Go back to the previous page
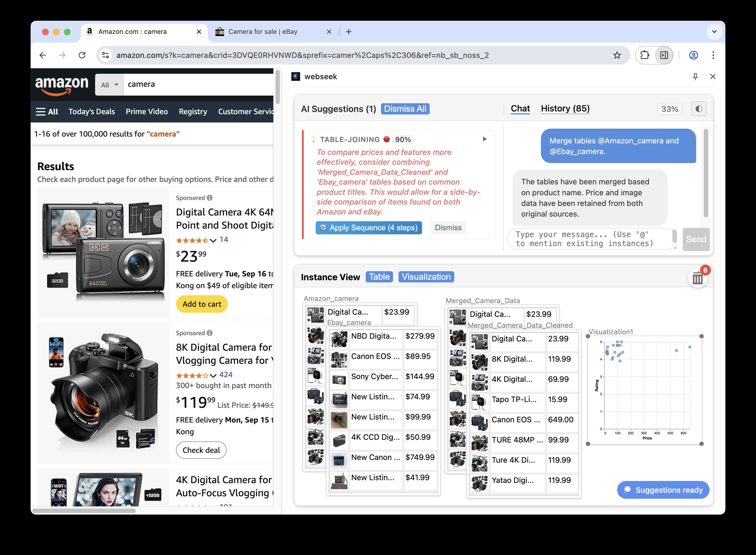Viewport: 756px width, 555px height. [43, 55]
